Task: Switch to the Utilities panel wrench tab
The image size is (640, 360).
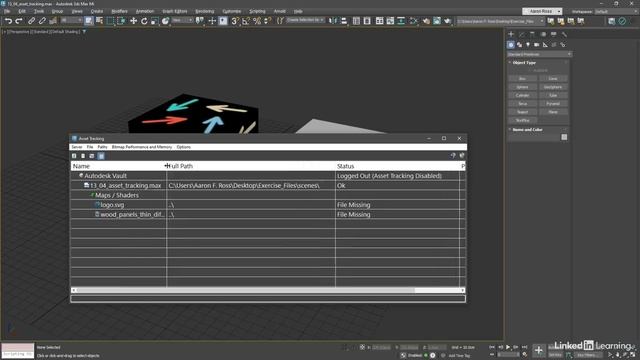Action: tap(564, 34)
